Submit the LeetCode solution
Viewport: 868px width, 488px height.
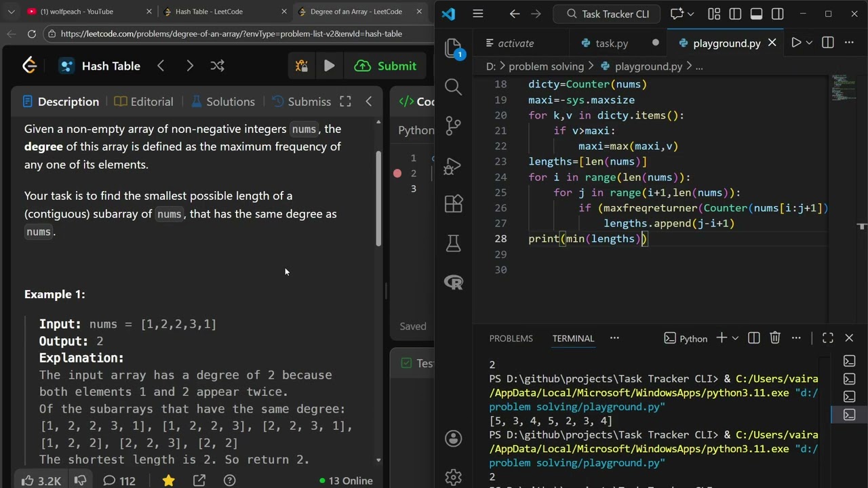[x=385, y=66]
